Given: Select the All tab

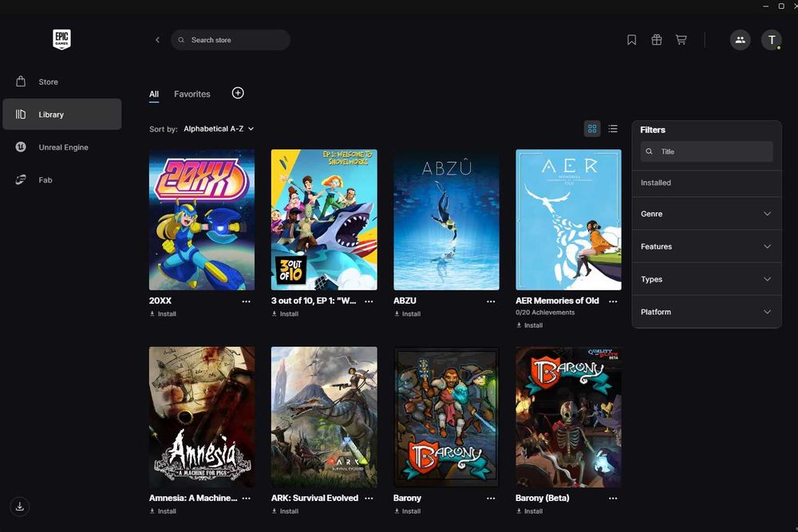Looking at the screenshot, I should click(154, 94).
